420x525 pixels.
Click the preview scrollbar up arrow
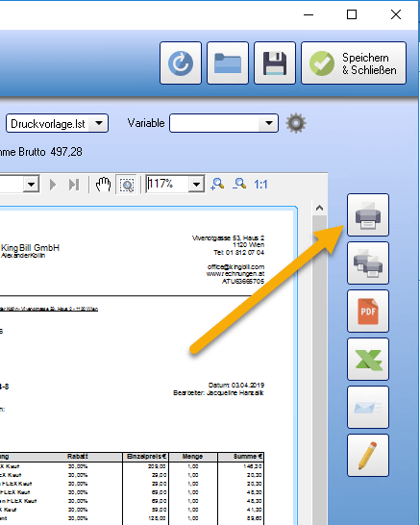pyautogui.click(x=319, y=209)
